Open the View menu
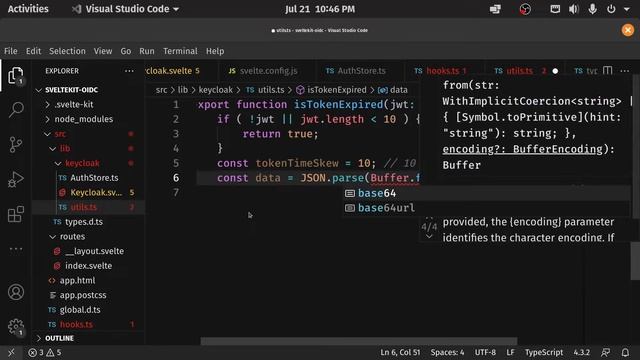640x360 pixels. [103, 51]
